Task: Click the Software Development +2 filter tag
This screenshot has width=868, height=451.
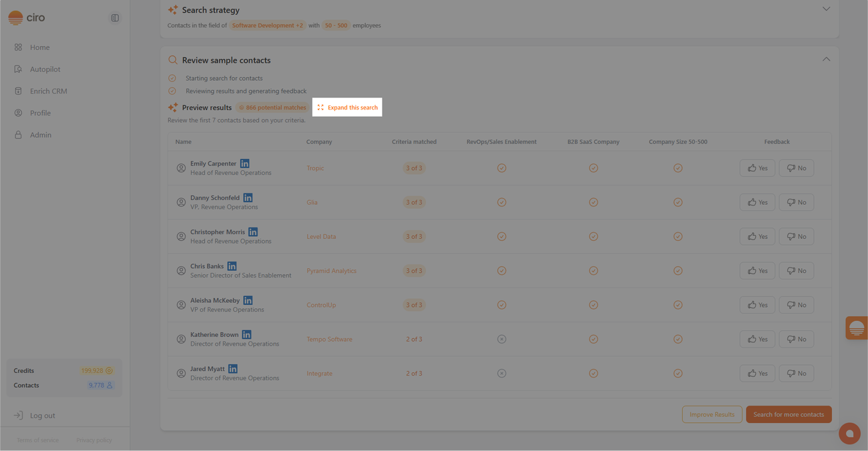Action: point(267,25)
